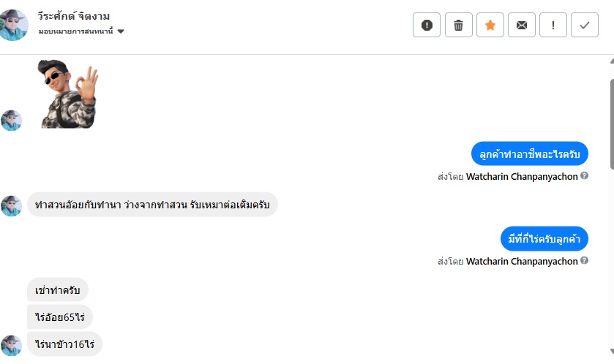614x364 pixels.
Task: Open assign conversation label under contact name
Action: pyautogui.click(x=77, y=31)
